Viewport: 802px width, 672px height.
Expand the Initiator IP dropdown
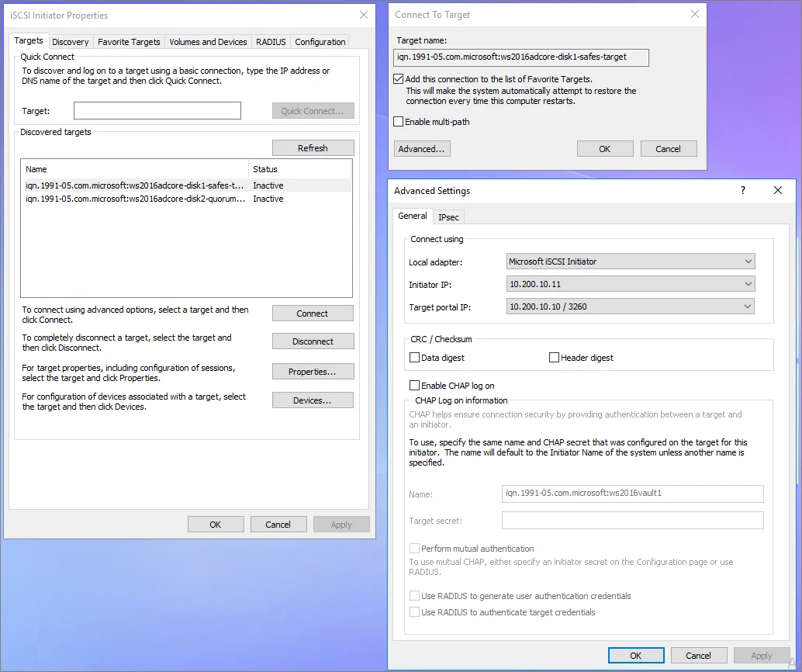point(630,284)
